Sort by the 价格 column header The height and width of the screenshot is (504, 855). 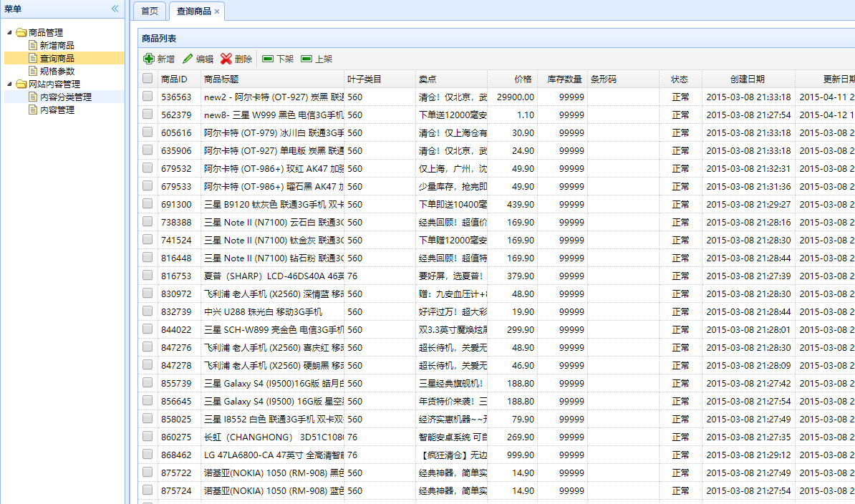[x=523, y=79]
